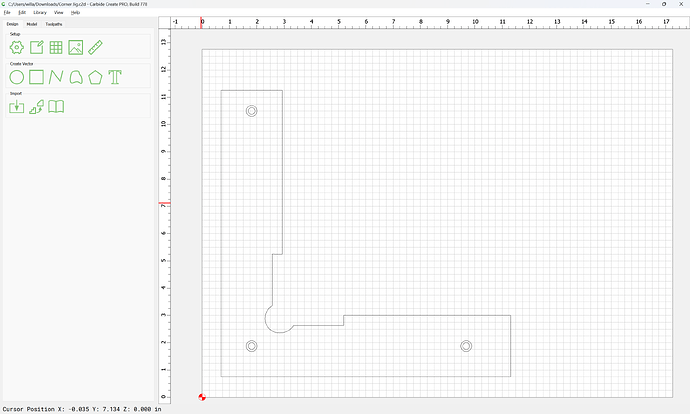Open the File menu
Image resolution: width=690 pixels, height=414 pixels.
7,13
